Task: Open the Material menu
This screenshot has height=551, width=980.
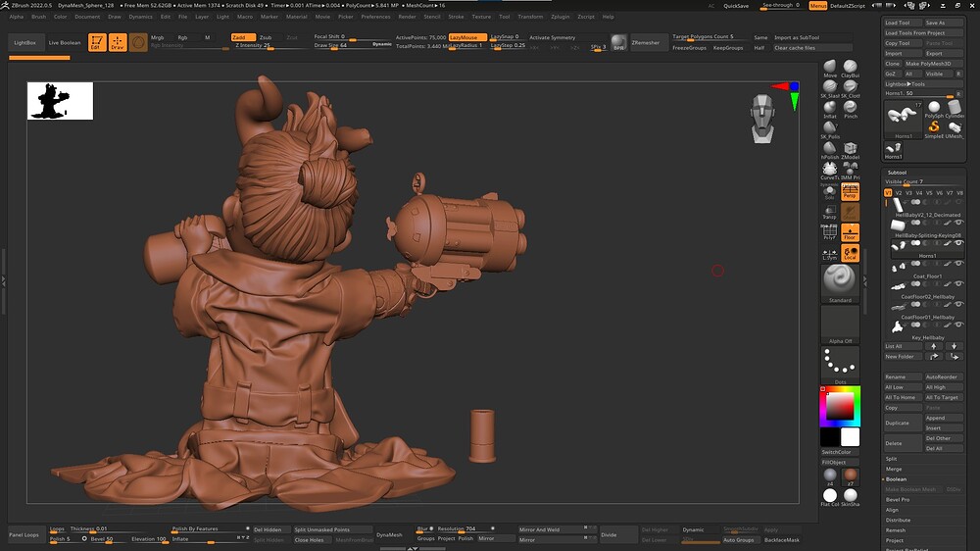Action: coord(296,17)
